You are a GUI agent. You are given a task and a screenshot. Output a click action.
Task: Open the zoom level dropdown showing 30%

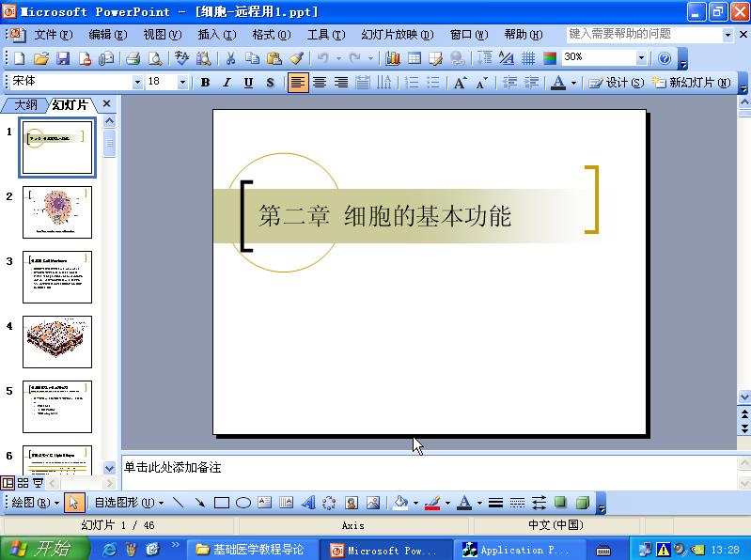(641, 58)
